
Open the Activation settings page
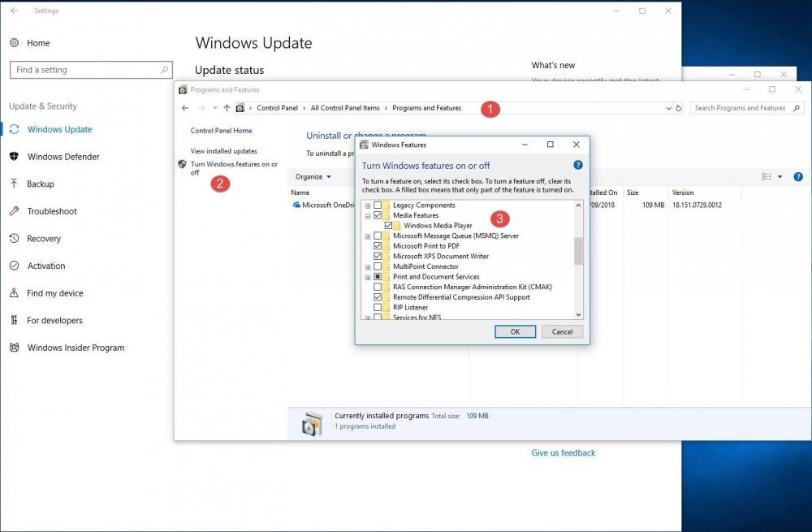(x=46, y=266)
